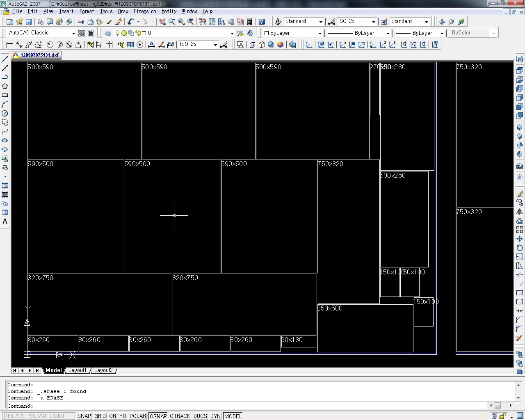Click the Zoom Realtime magnifier icon
This screenshot has width=525, height=420.
[x=172, y=22]
